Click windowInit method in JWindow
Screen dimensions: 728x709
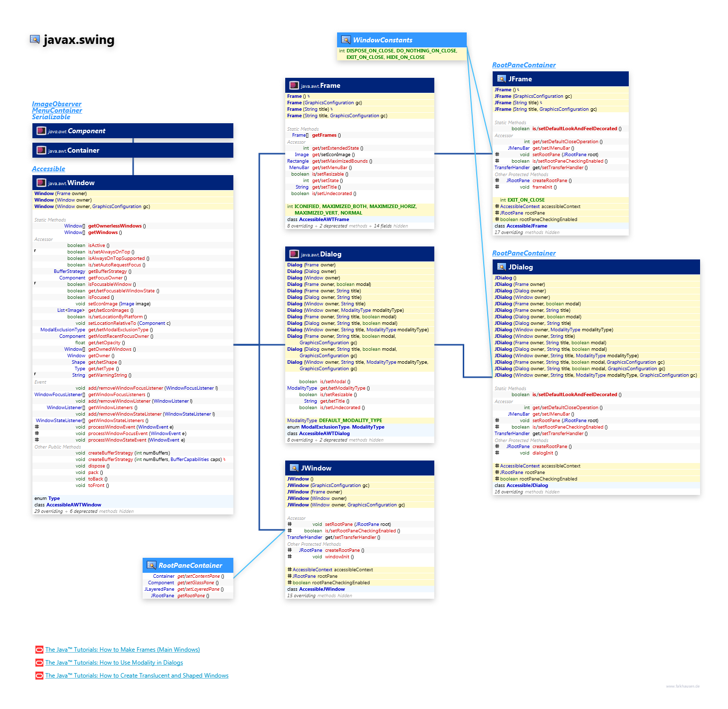(x=337, y=557)
